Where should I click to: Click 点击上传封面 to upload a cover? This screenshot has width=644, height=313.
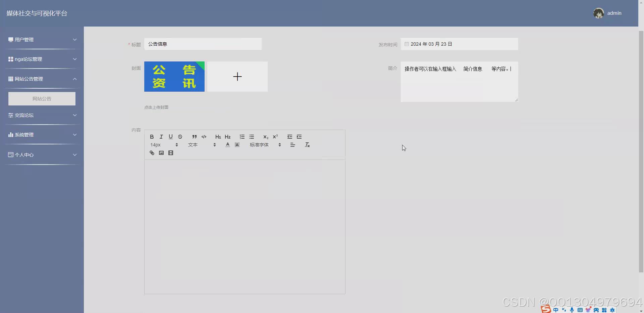tap(156, 107)
